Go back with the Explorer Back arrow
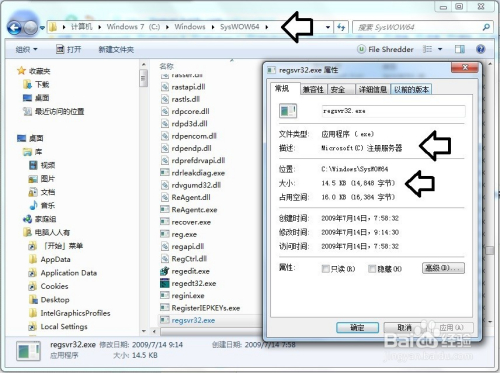500x373 pixels. click(14, 27)
